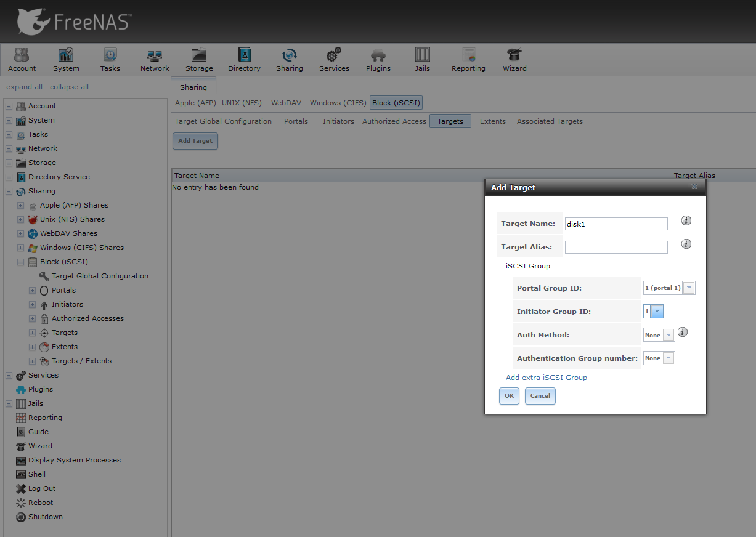The image size is (756, 537).
Task: Click the Auth Method info icon
Action: point(683,333)
